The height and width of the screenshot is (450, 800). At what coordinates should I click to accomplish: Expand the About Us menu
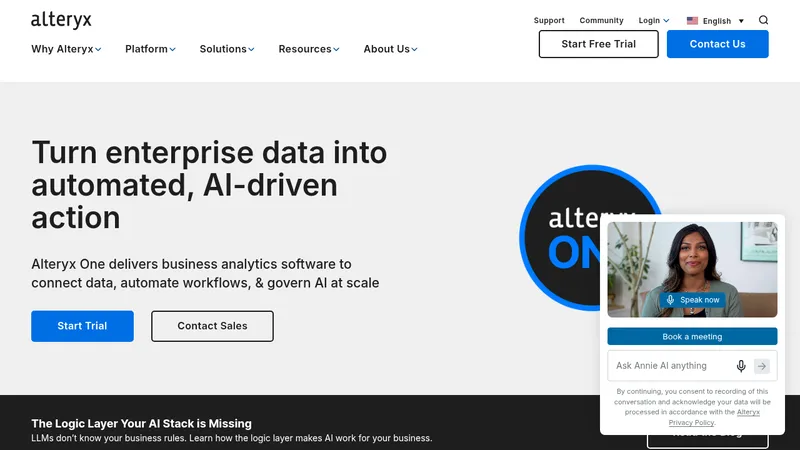click(x=390, y=49)
